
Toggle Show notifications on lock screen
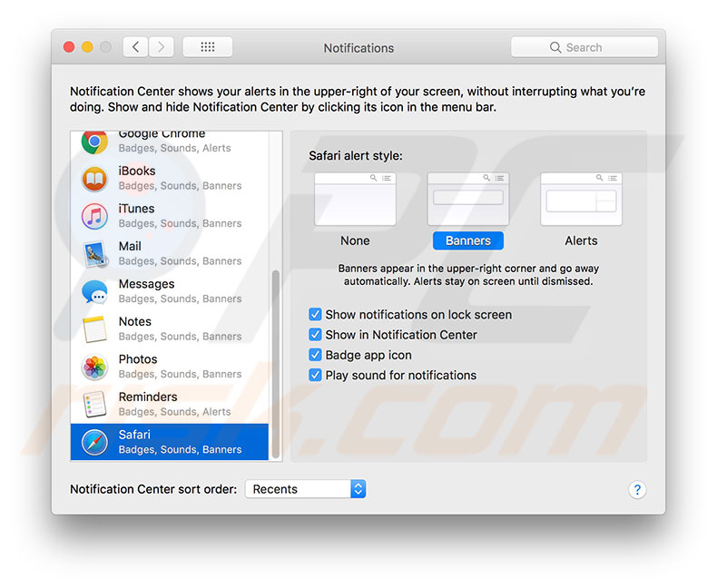(315, 315)
